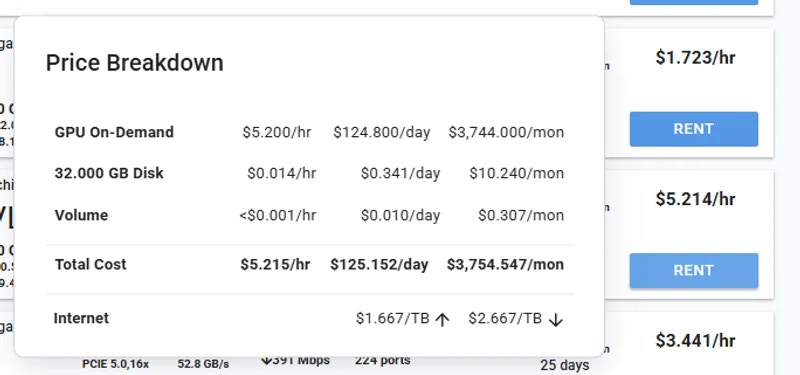Click the $1.667/TB upload price
Viewport: 800px width, 375px height.
coord(392,318)
